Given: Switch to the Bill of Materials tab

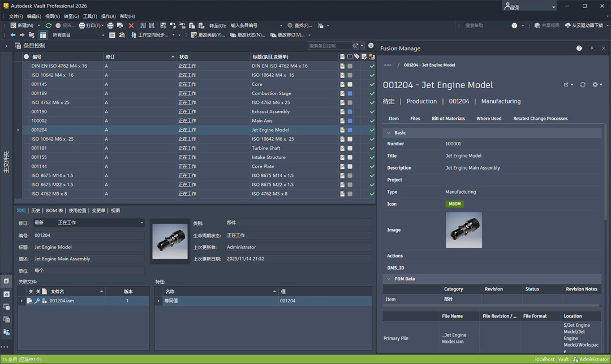Looking at the screenshot, I should [x=448, y=119].
